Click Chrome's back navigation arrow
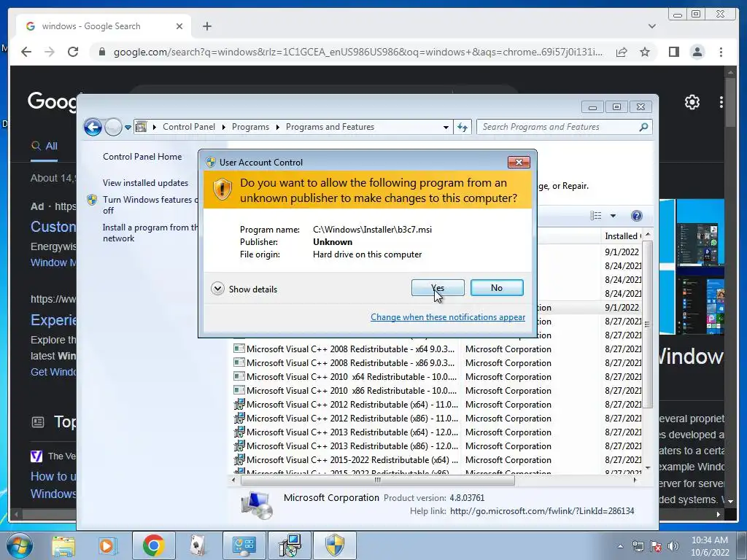Viewport: 747px width, 560px height. (x=26, y=52)
